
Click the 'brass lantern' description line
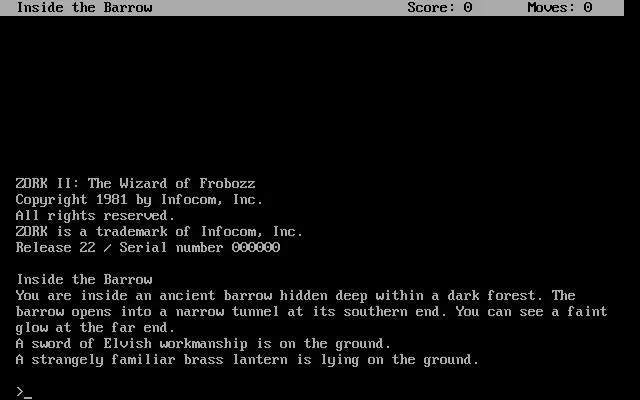(x=247, y=360)
